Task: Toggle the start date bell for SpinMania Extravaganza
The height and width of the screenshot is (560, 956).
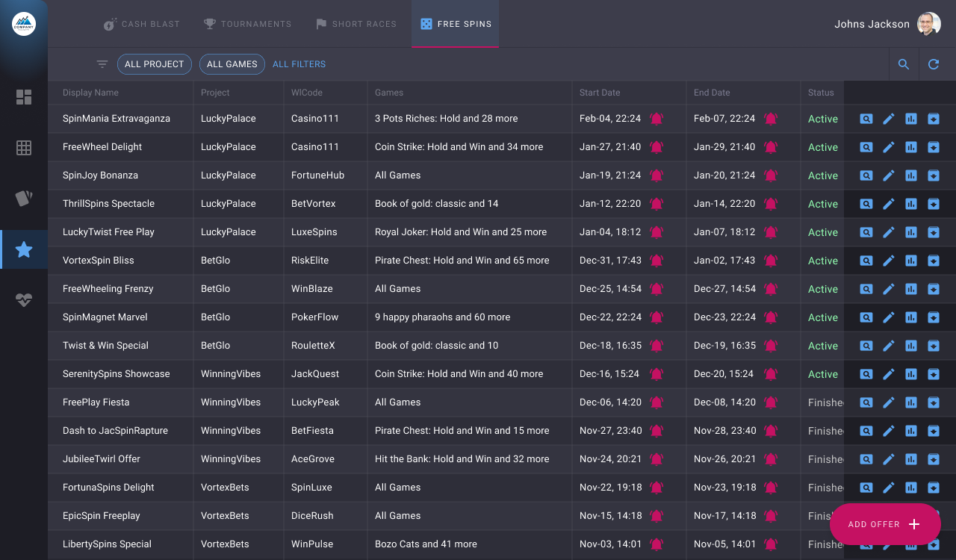Action: tap(657, 119)
